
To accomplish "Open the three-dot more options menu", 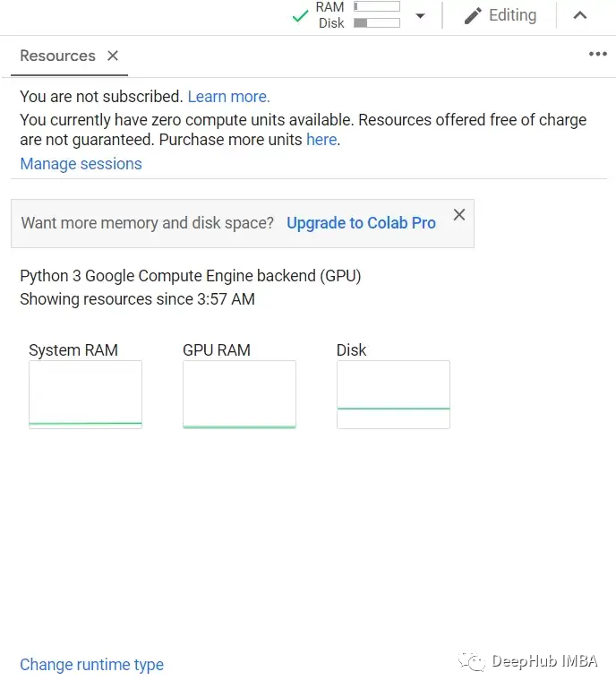I will click(x=597, y=54).
